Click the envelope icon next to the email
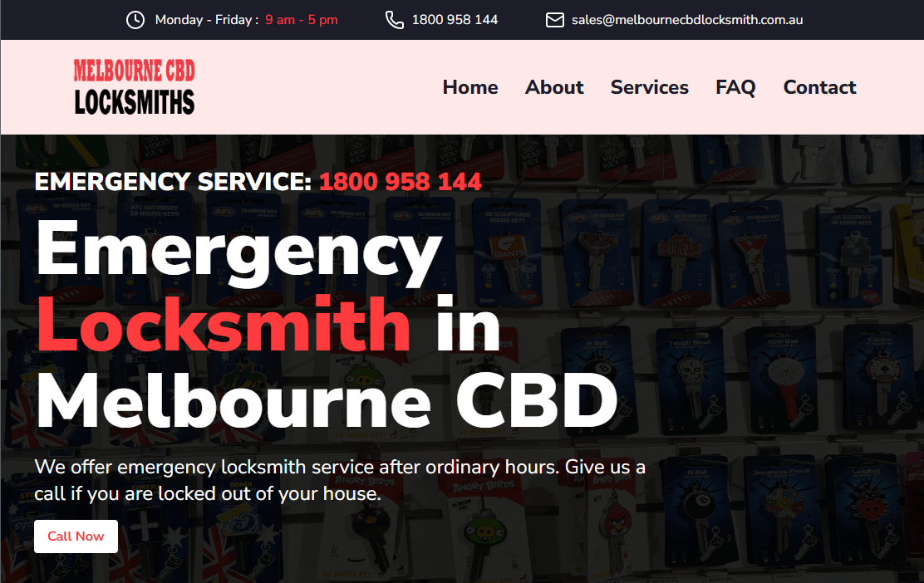Viewport: 924px width, 583px height. point(553,19)
